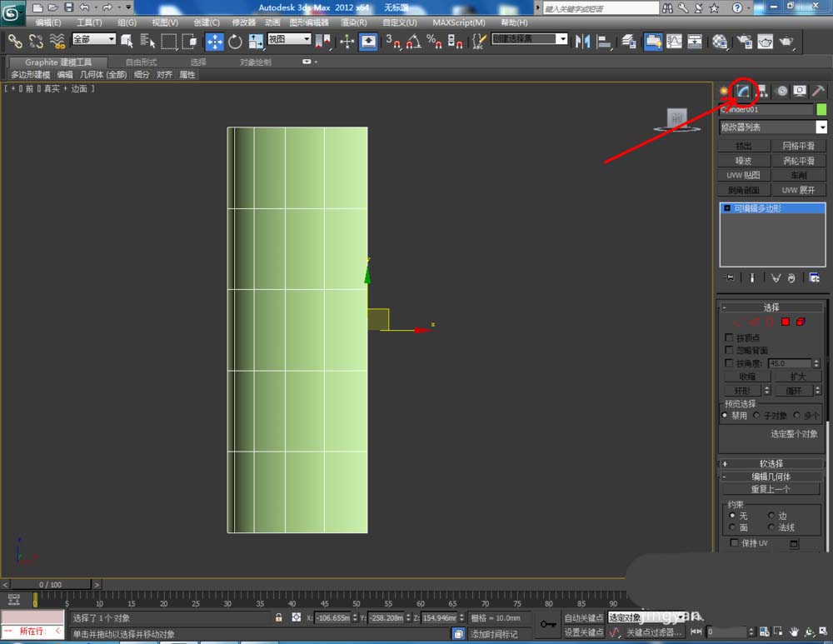Expand the 软选择 rollout
Viewport: 833px width, 644px height.
(771, 463)
